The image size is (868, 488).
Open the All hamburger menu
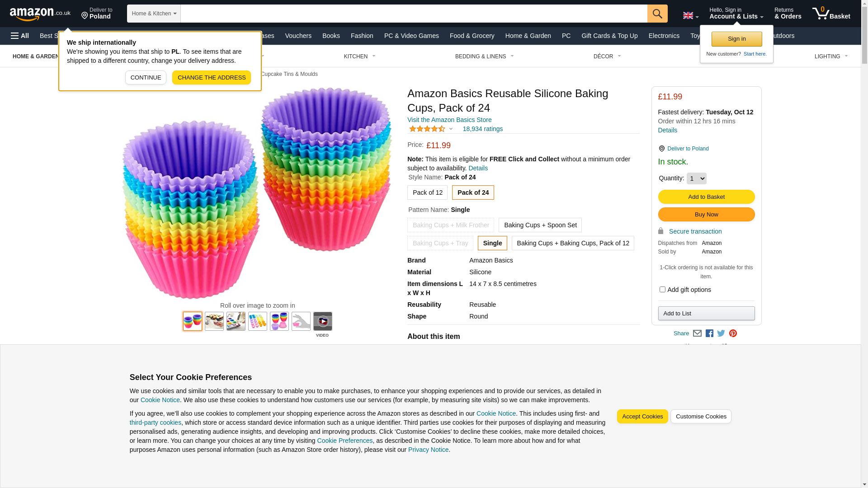20,36
